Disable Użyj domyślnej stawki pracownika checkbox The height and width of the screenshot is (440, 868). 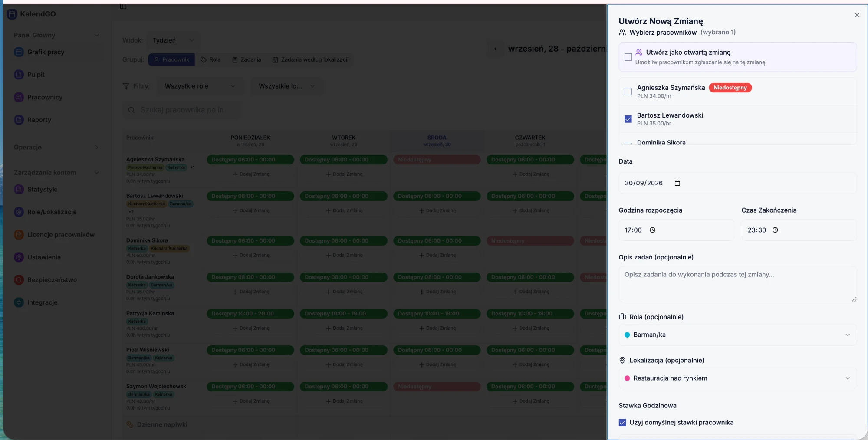tap(622, 422)
